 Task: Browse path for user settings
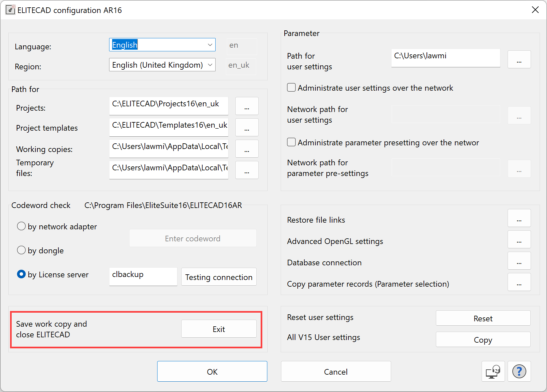click(x=519, y=59)
